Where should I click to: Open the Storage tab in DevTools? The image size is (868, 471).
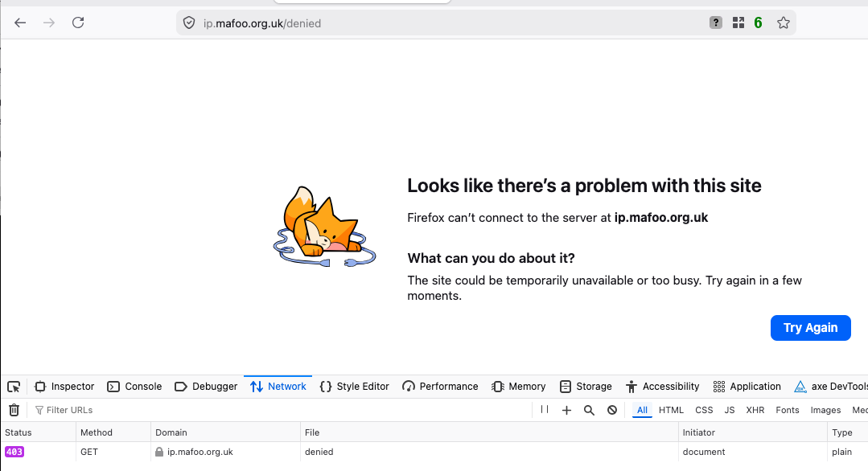click(586, 387)
